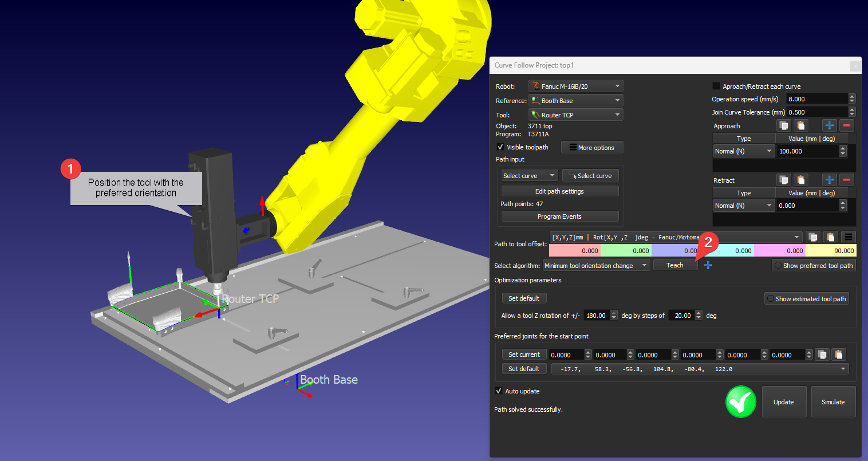The height and width of the screenshot is (461, 868).
Task: Uncheck the Visible toolpath checkbox
Action: point(500,147)
